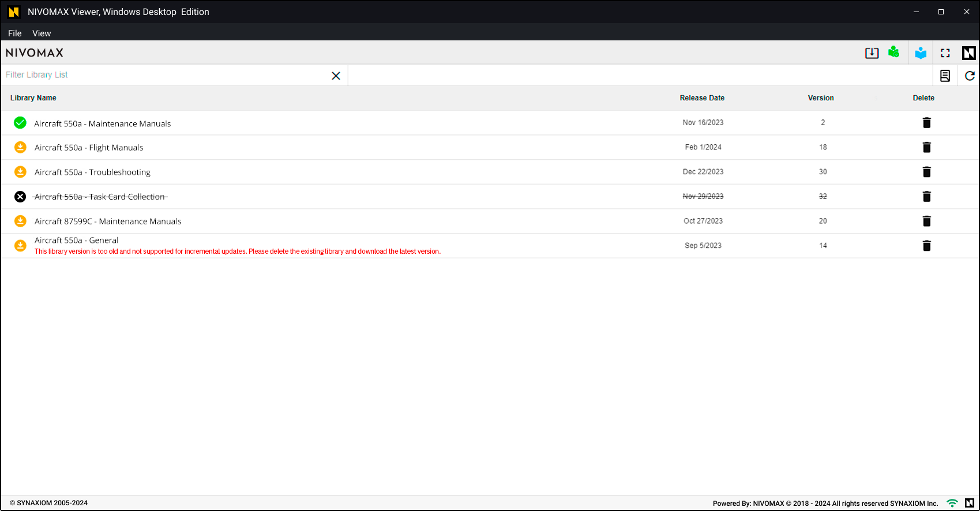Click the Delete column header
The width and height of the screenshot is (980, 511).
point(923,98)
